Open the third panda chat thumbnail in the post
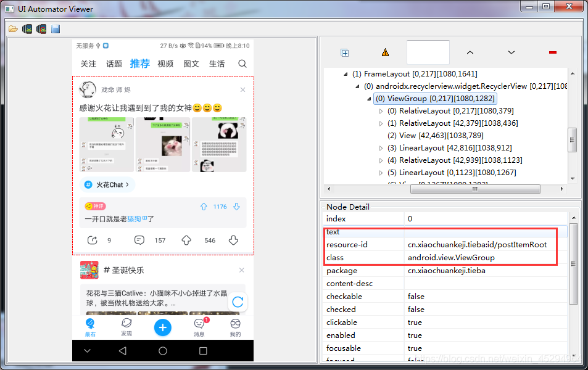 pos(219,144)
